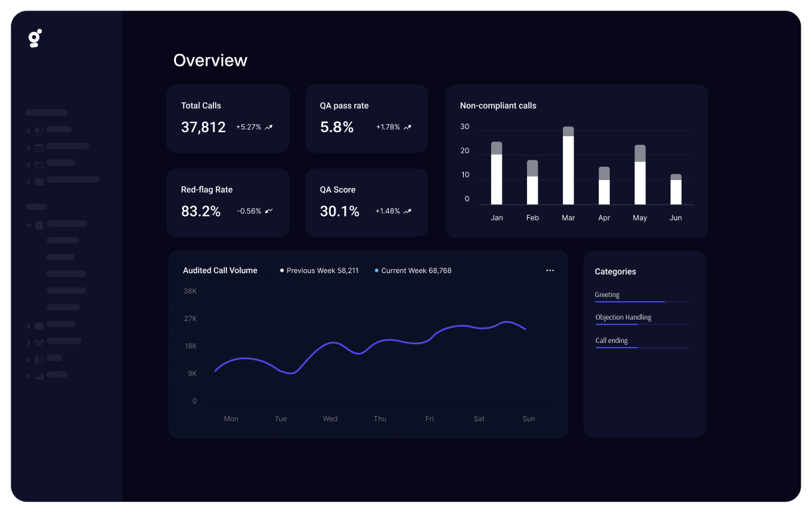The image size is (812, 513).
Task: Click the image icon in the lower sidebar
Action: (x=39, y=325)
